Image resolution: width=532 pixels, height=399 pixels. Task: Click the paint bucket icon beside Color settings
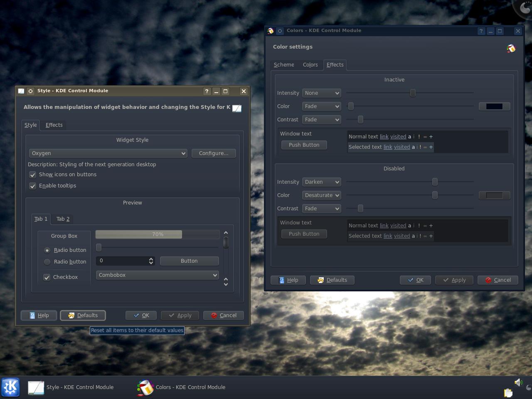pos(511,48)
